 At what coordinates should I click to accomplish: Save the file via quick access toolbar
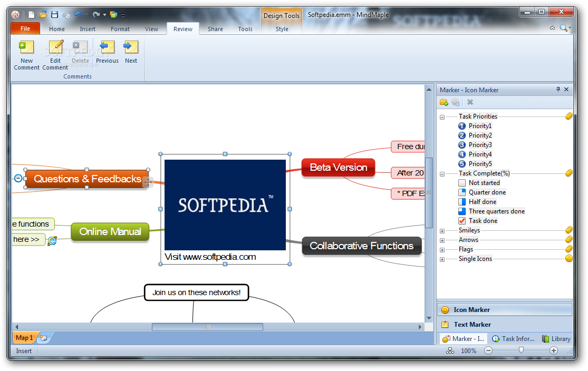[x=55, y=15]
